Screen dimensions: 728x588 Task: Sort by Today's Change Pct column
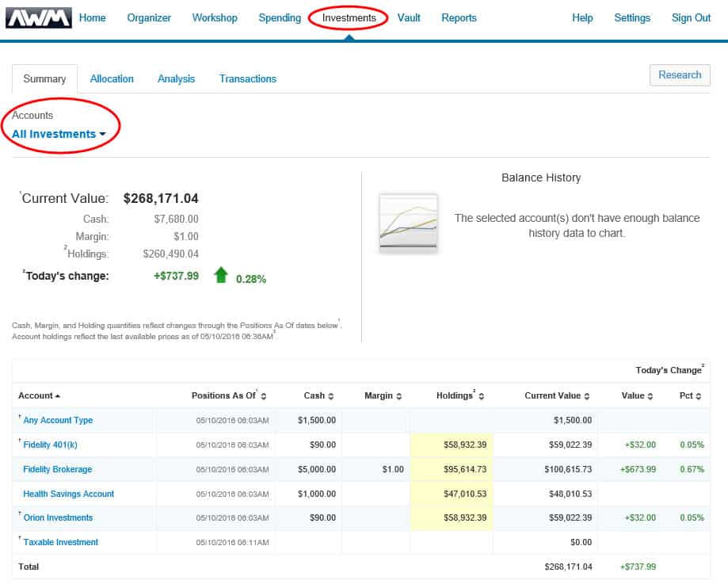coord(691,395)
